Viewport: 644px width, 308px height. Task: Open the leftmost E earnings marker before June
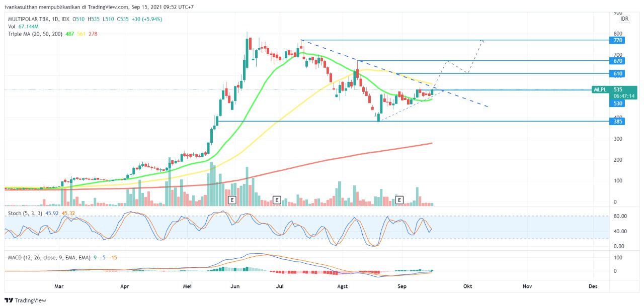pyautogui.click(x=232, y=200)
